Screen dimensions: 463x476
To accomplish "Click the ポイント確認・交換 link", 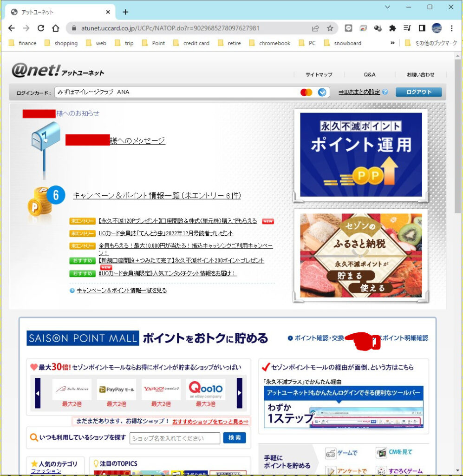I will [x=320, y=338].
